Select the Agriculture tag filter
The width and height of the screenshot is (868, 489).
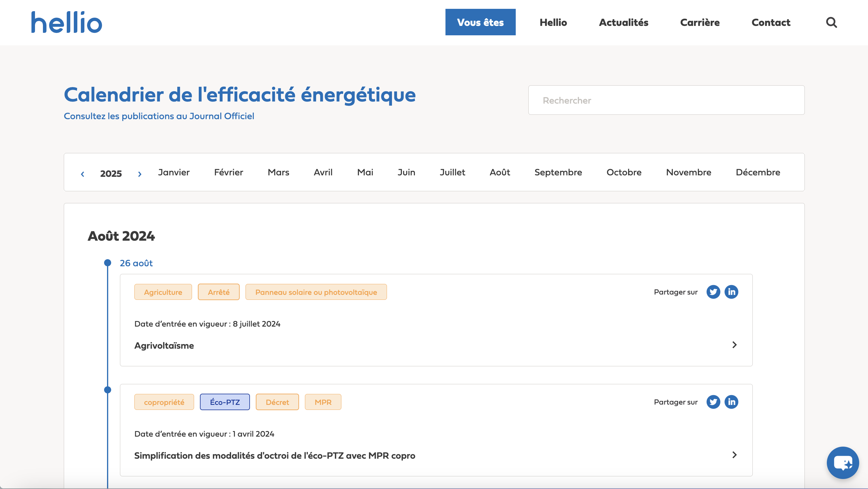coord(163,292)
